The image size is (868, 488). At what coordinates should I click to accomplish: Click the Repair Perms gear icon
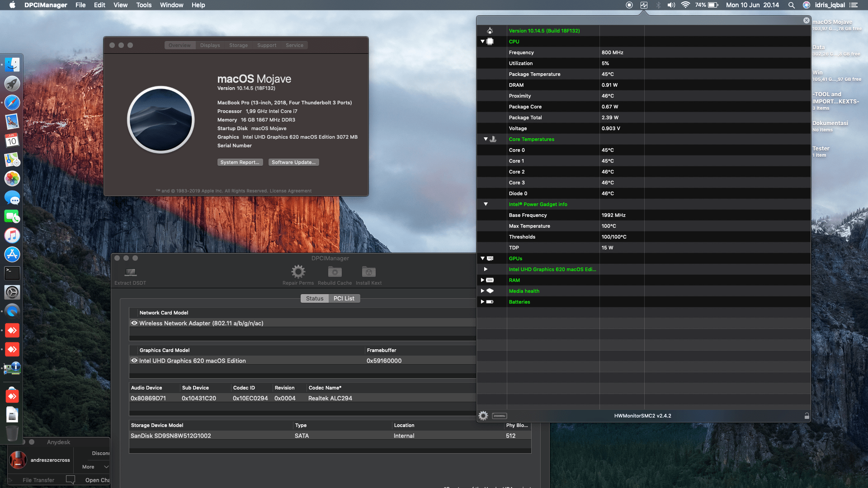(297, 271)
